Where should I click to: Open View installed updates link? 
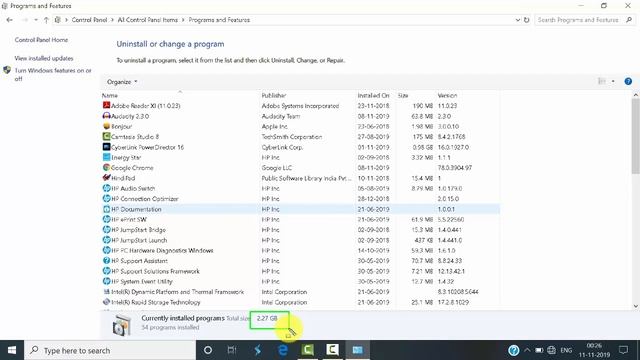click(x=44, y=58)
